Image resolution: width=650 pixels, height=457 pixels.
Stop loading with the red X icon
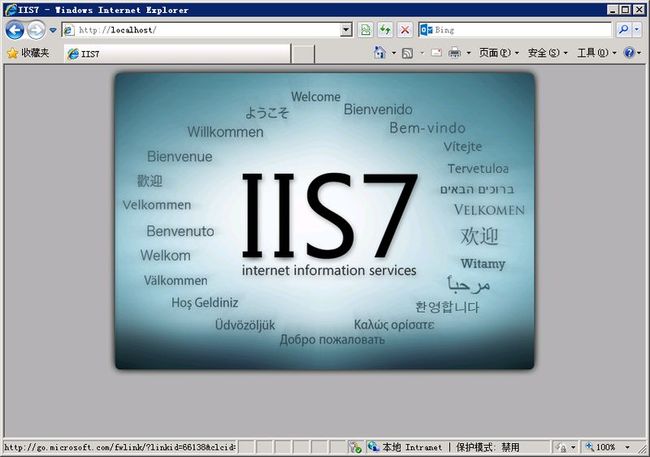[405, 30]
